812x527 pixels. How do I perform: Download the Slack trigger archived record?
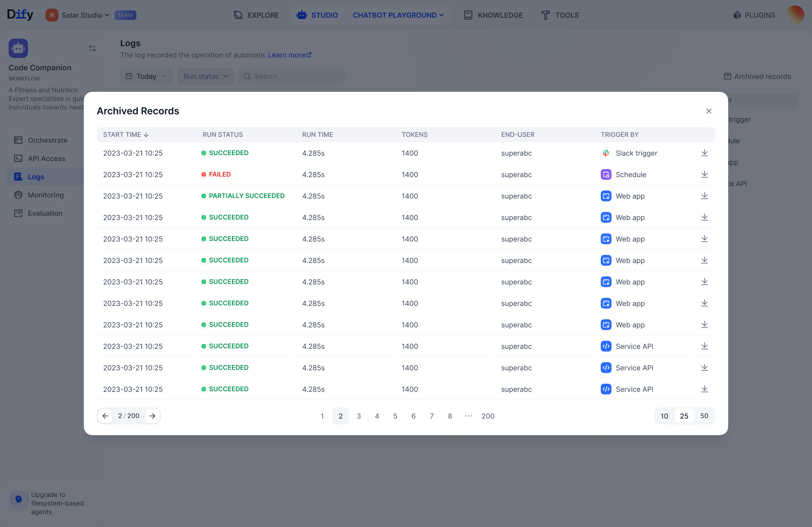click(704, 153)
